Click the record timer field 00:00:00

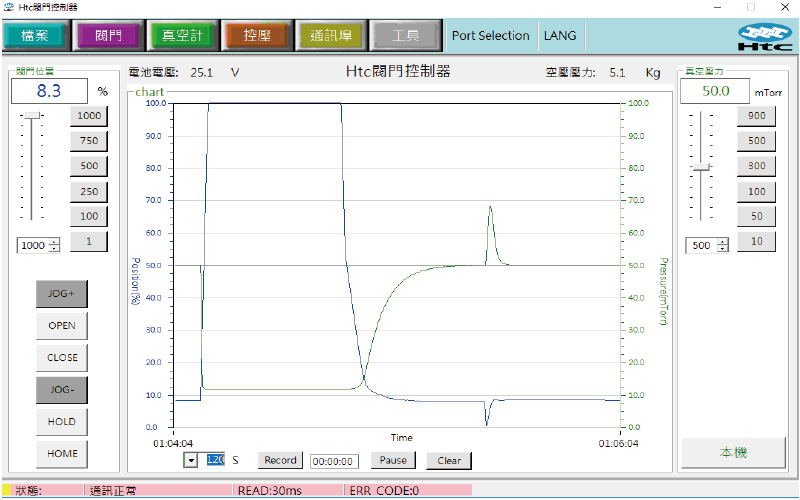coord(334,461)
